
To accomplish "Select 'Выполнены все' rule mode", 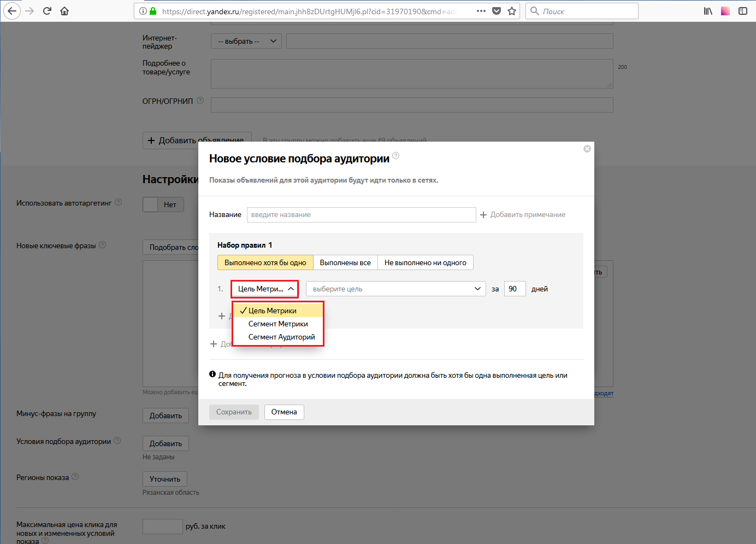I will pyautogui.click(x=345, y=262).
